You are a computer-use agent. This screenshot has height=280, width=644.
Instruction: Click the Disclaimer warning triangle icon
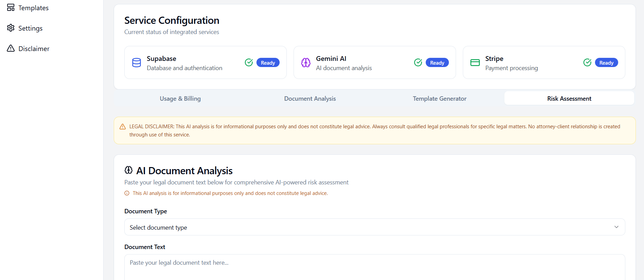pyautogui.click(x=11, y=48)
